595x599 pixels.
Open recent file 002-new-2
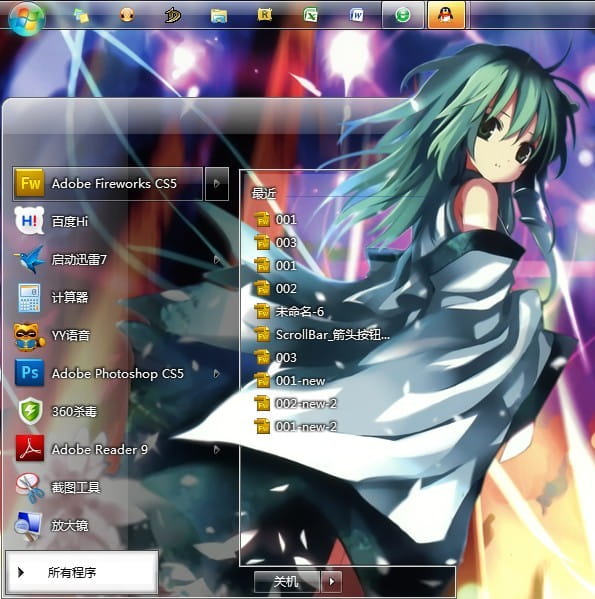(x=296, y=404)
